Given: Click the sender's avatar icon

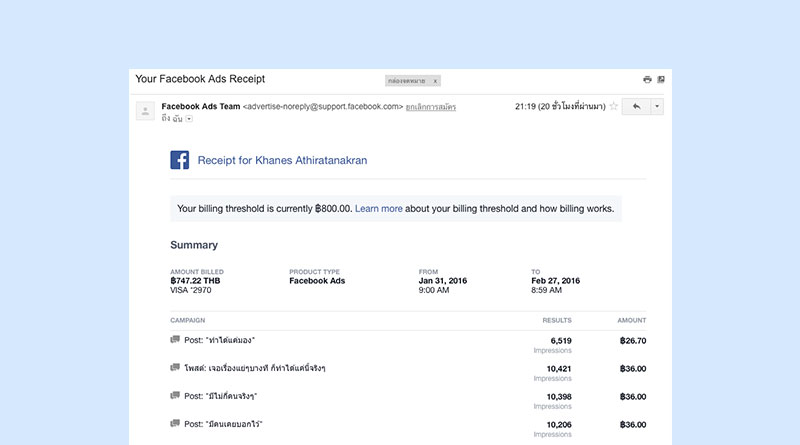Looking at the screenshot, I should (x=145, y=111).
